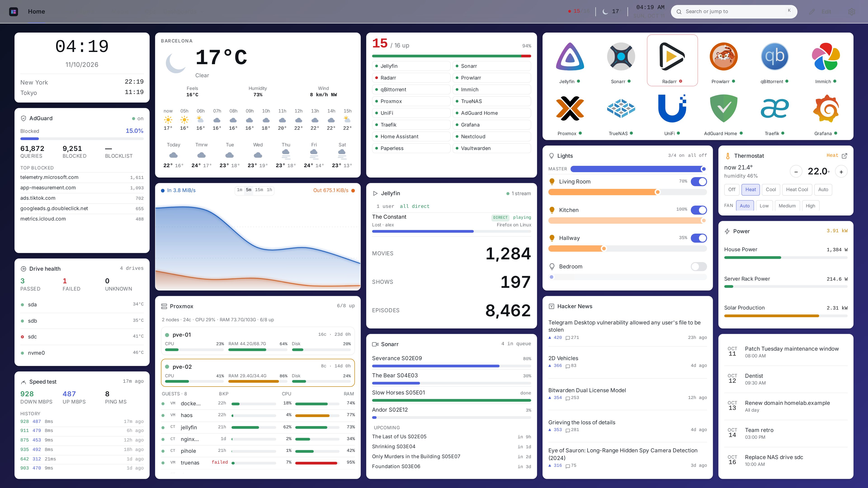The image size is (868, 488).
Task: Click the AdGuard widget shield icon
Action: tap(24, 118)
